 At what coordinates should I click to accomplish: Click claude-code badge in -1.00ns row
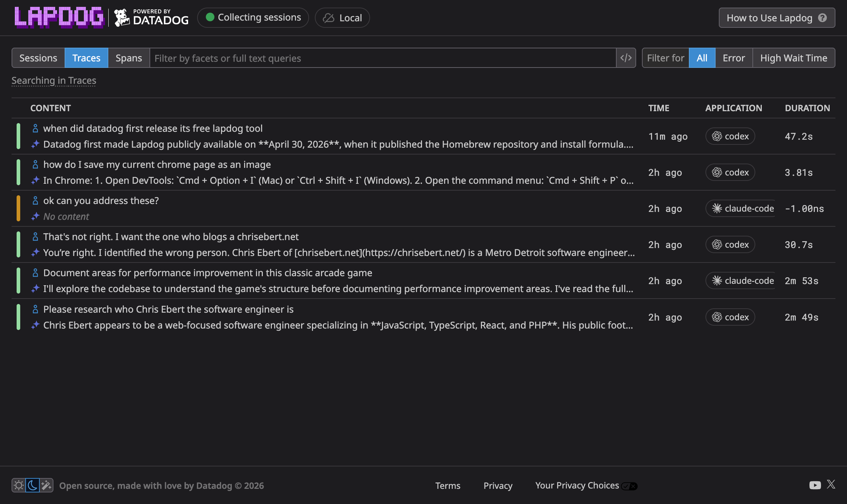pos(740,208)
